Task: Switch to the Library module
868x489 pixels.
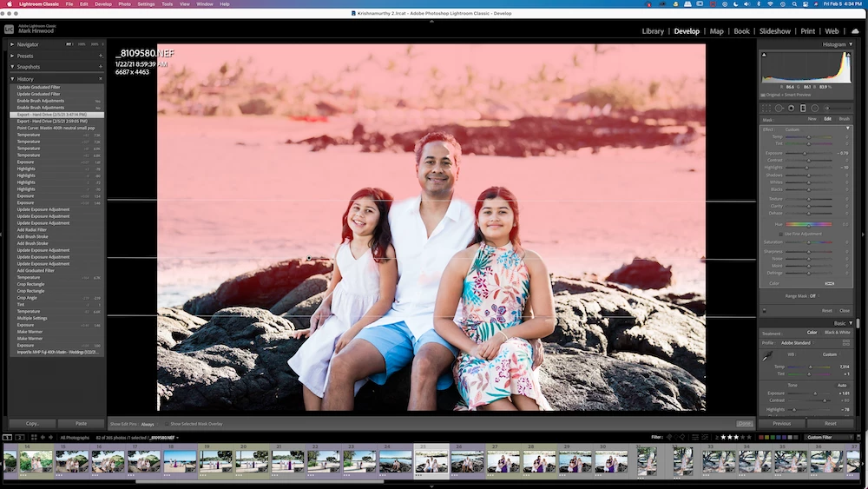Action: coord(653,31)
